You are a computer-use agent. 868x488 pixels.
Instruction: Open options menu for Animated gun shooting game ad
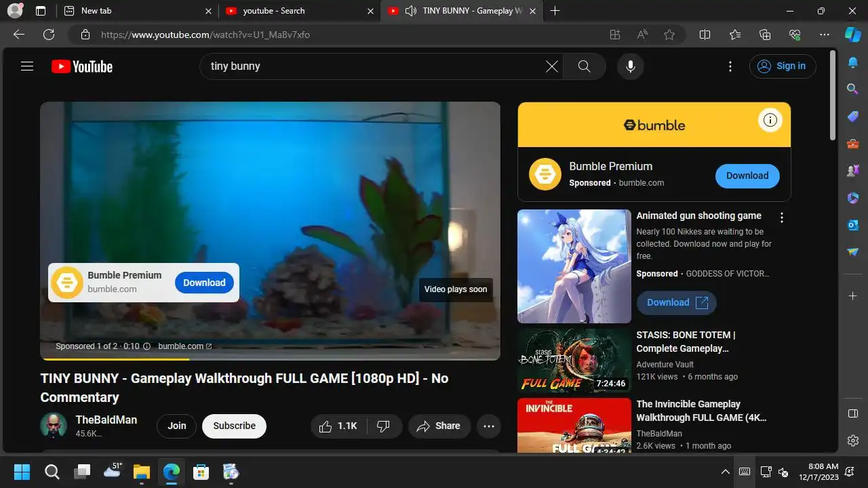tap(782, 218)
